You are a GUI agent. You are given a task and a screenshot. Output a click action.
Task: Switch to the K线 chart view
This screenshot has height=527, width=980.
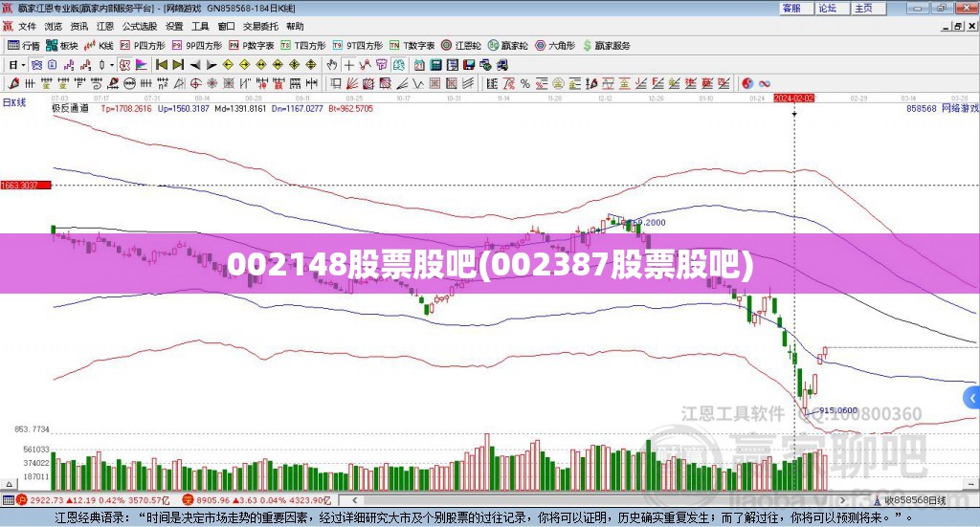(x=99, y=46)
